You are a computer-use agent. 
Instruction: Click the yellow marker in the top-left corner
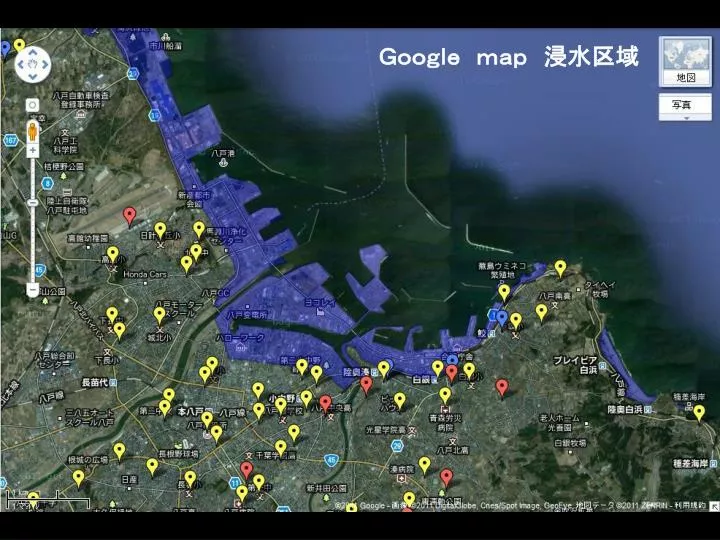click(19, 45)
